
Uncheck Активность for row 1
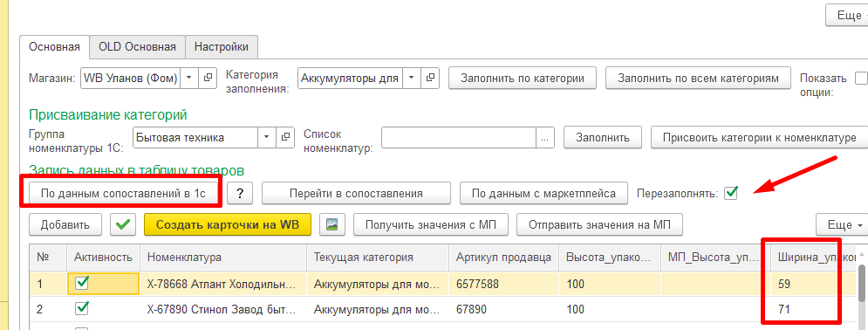point(82,284)
